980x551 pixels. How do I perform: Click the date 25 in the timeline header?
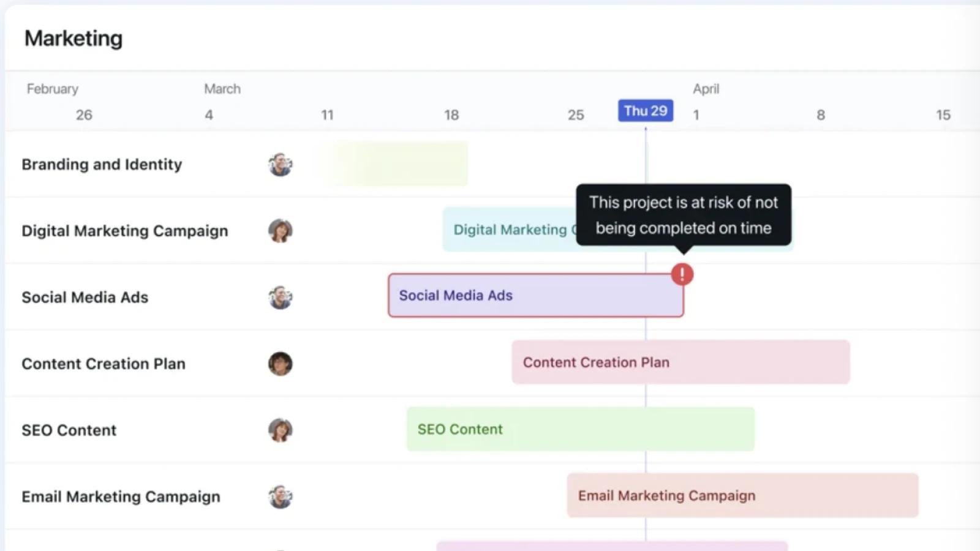tap(576, 115)
